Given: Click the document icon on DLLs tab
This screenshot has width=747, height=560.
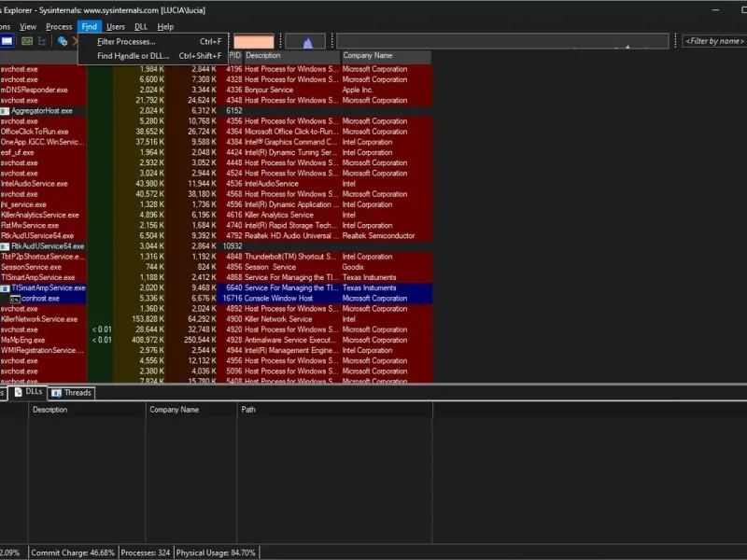Looking at the screenshot, I should click(18, 392).
